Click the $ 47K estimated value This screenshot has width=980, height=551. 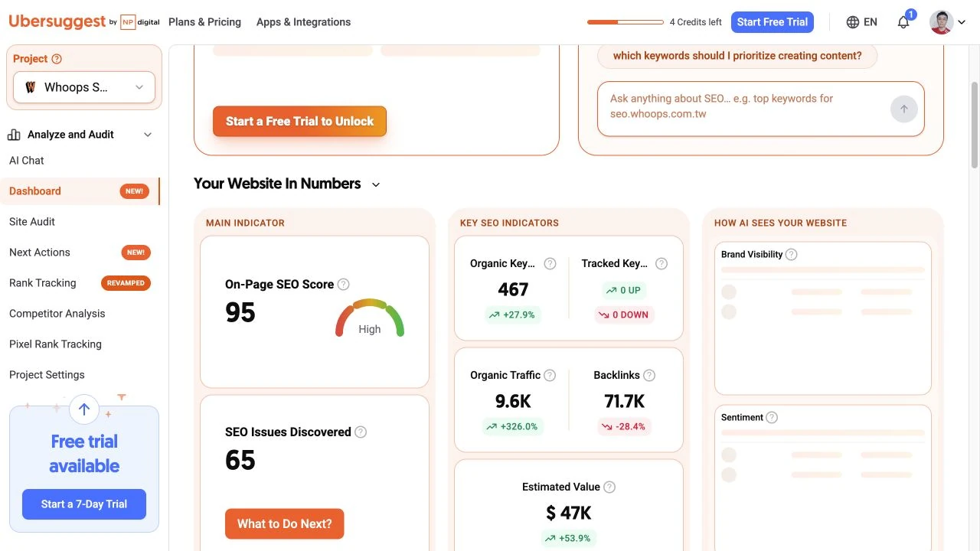tap(569, 513)
